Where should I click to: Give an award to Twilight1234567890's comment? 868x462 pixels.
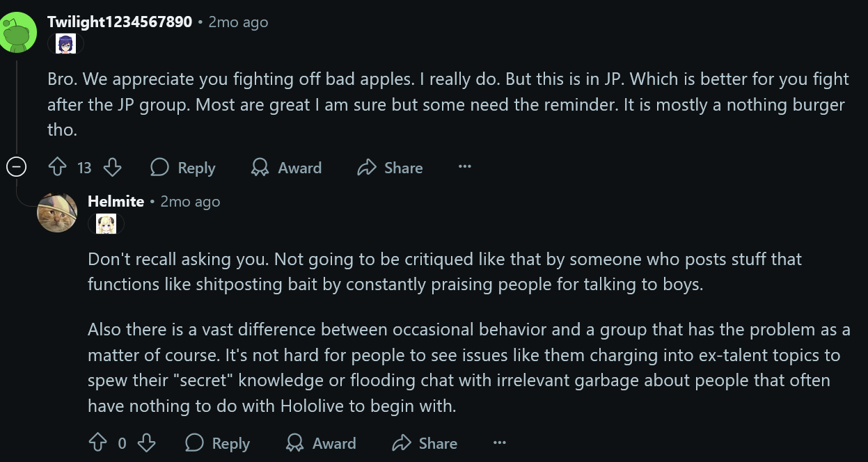pyautogui.click(x=286, y=168)
